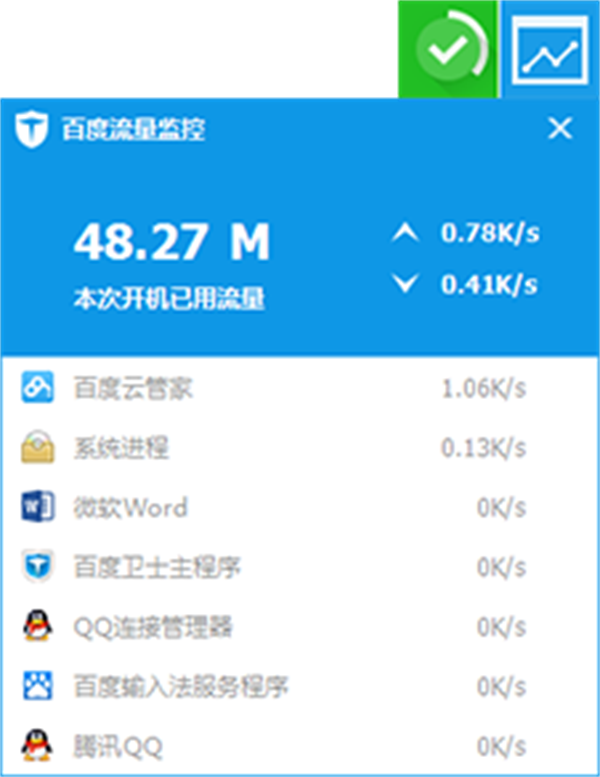Click the 0.78K/s upload rate

pos(490,233)
